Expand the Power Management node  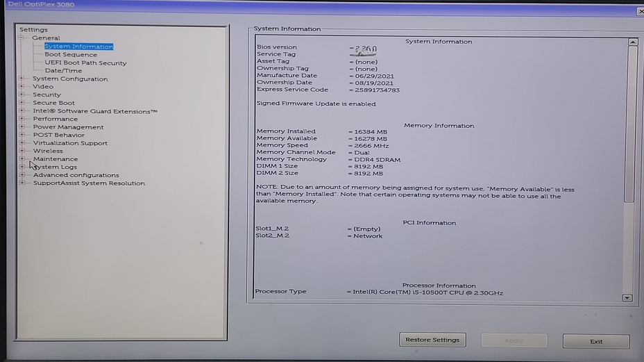[22, 126]
